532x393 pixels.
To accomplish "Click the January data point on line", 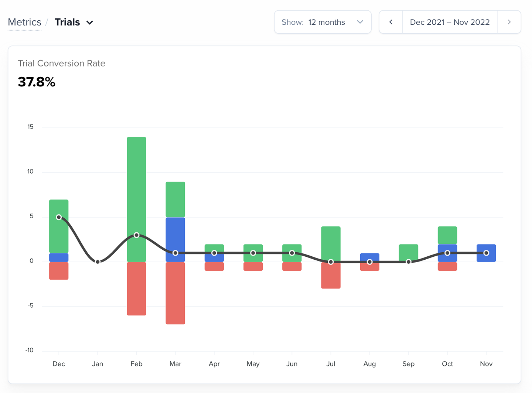I will [98, 262].
